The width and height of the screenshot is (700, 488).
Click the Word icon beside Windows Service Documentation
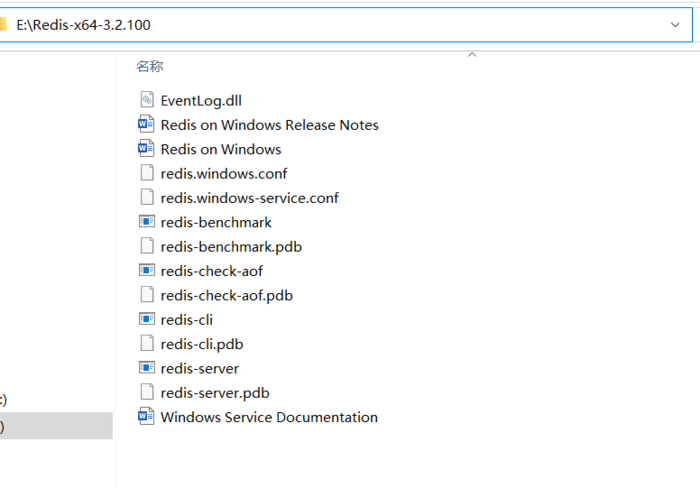[146, 416]
